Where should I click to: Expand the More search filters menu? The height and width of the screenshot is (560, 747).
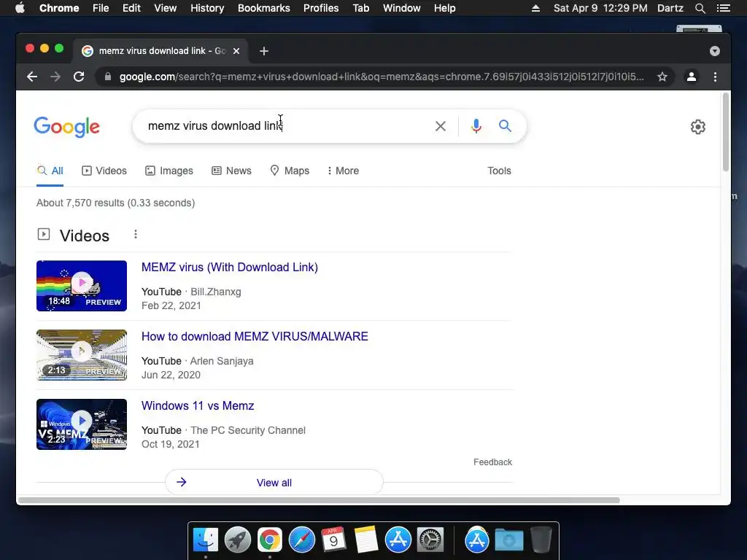(343, 171)
